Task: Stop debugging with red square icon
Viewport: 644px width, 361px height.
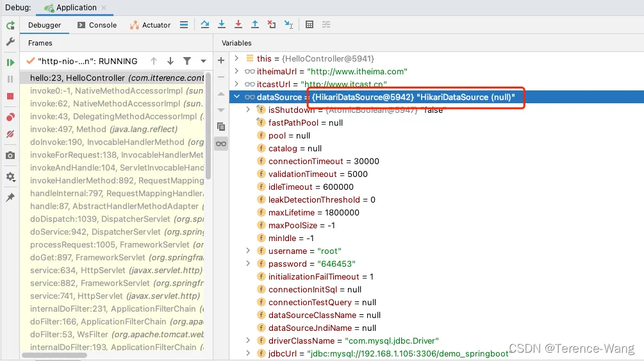Action: coord(10,96)
